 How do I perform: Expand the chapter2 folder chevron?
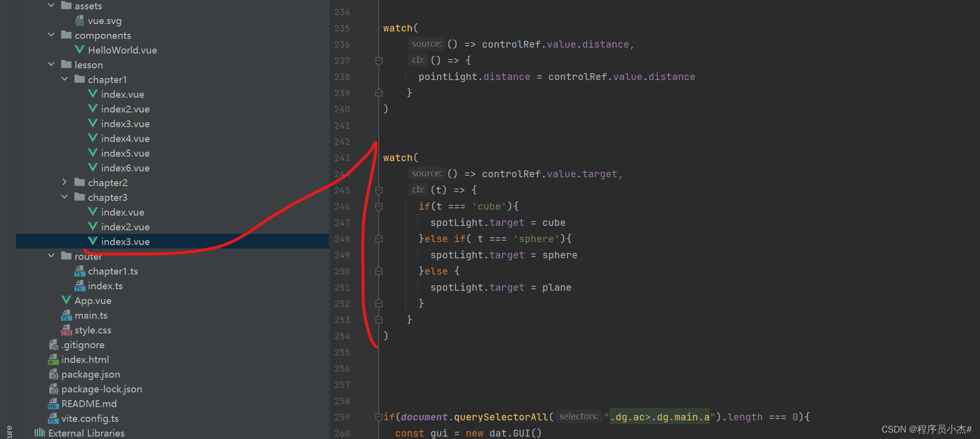(64, 182)
